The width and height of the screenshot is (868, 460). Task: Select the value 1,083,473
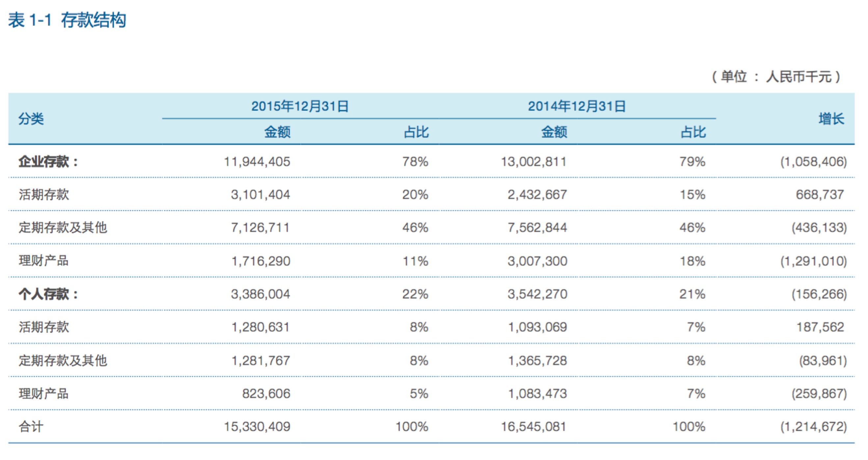pos(538,394)
